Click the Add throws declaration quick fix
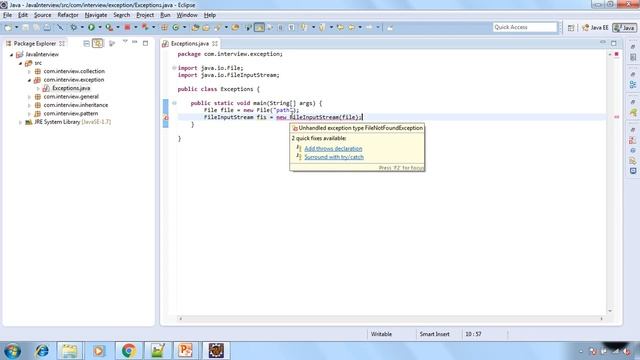Image resolution: width=640 pixels, height=360 pixels. tap(333, 149)
